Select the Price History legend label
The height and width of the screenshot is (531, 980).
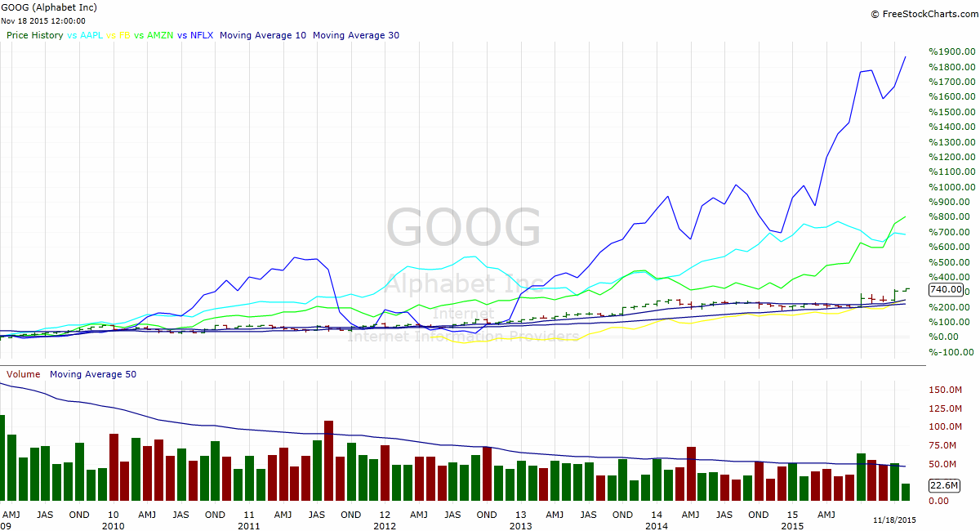pos(35,36)
